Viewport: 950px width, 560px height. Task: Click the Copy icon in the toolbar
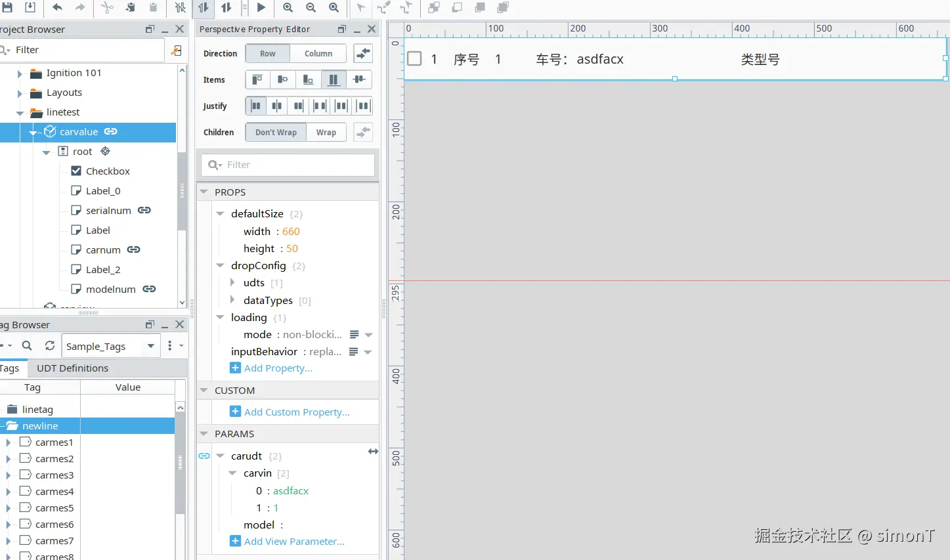pos(130,7)
